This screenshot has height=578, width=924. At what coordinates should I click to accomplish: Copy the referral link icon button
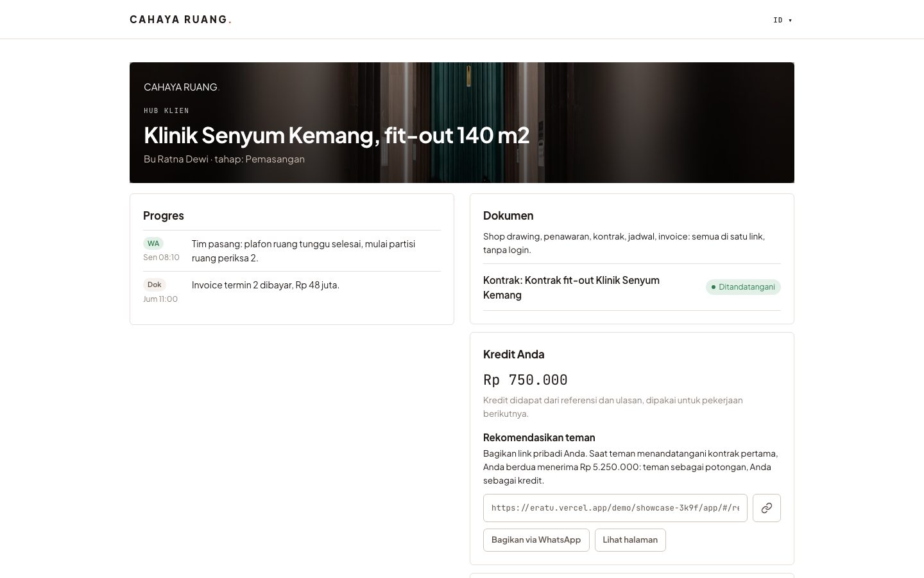pos(766,508)
